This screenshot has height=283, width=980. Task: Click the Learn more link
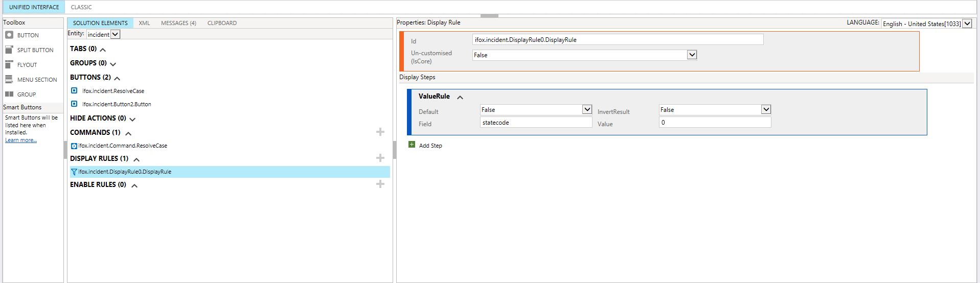(x=21, y=140)
